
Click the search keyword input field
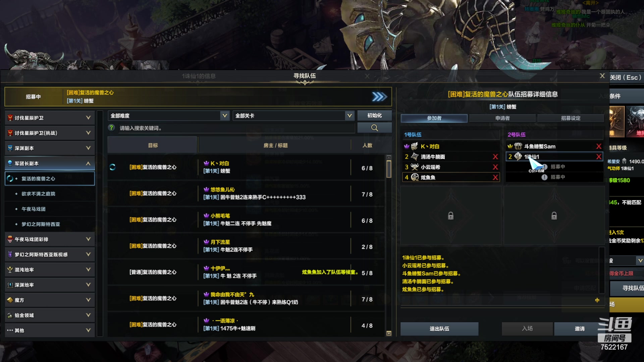click(236, 128)
